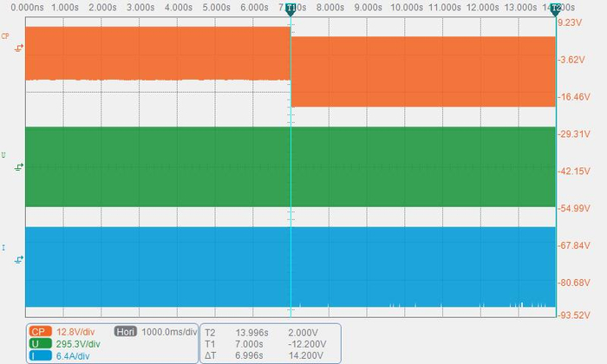This screenshot has height=364, width=607.
Task: Open the 1000.0ms/div horizontal scale value
Action: (169, 332)
